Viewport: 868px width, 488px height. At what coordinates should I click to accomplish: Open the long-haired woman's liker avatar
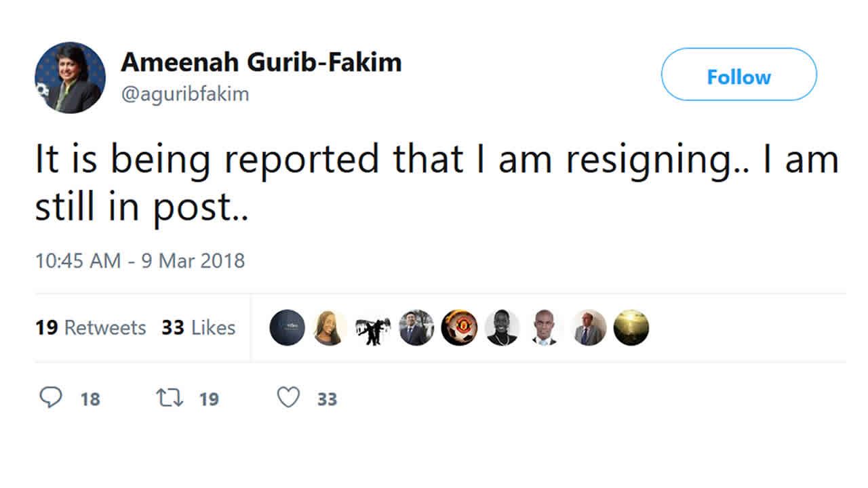pyautogui.click(x=330, y=328)
